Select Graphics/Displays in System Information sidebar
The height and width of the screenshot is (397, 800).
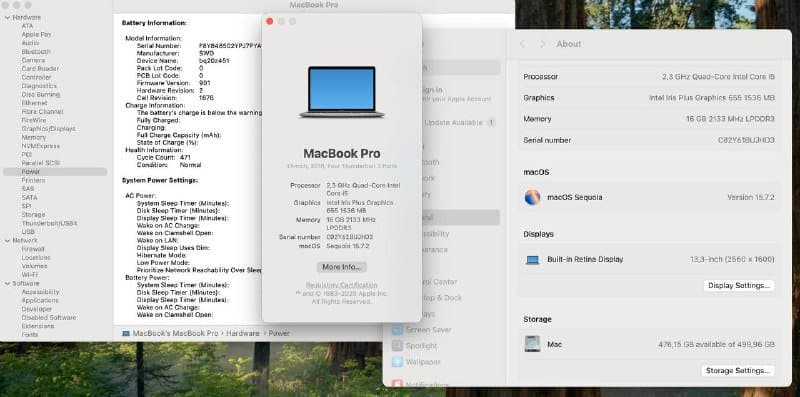48,129
